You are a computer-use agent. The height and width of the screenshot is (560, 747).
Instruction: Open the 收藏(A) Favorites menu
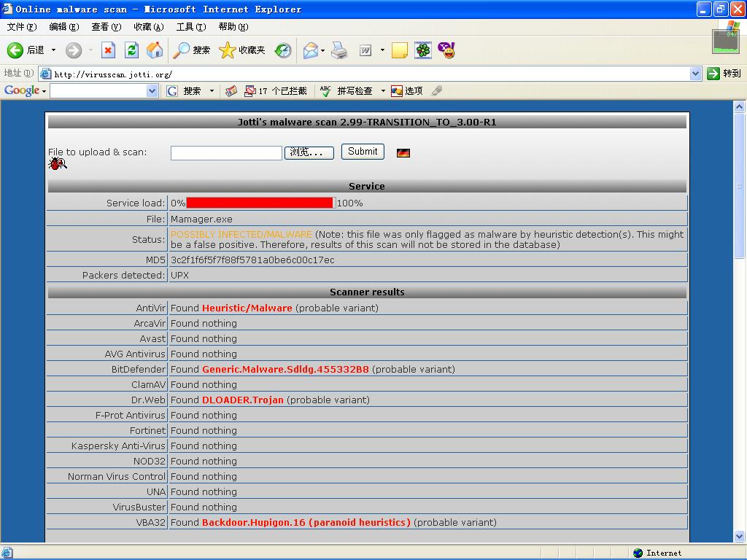pyautogui.click(x=149, y=27)
